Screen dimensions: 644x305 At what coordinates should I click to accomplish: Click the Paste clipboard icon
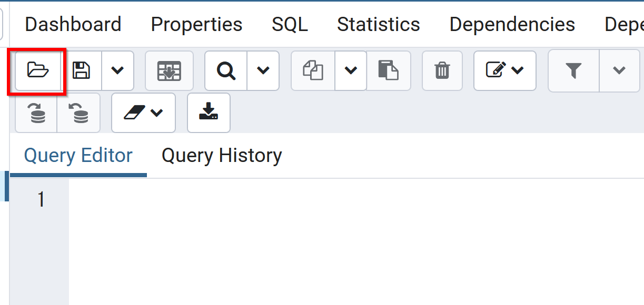pyautogui.click(x=388, y=70)
